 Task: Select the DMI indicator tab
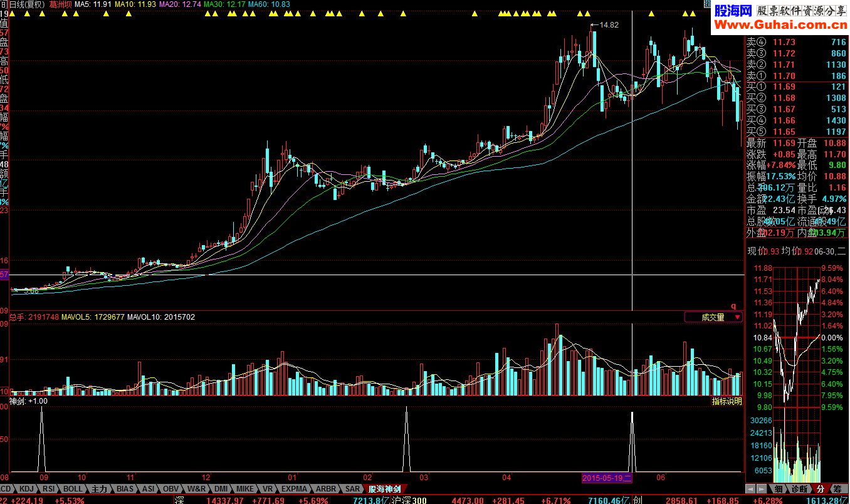pos(221,488)
